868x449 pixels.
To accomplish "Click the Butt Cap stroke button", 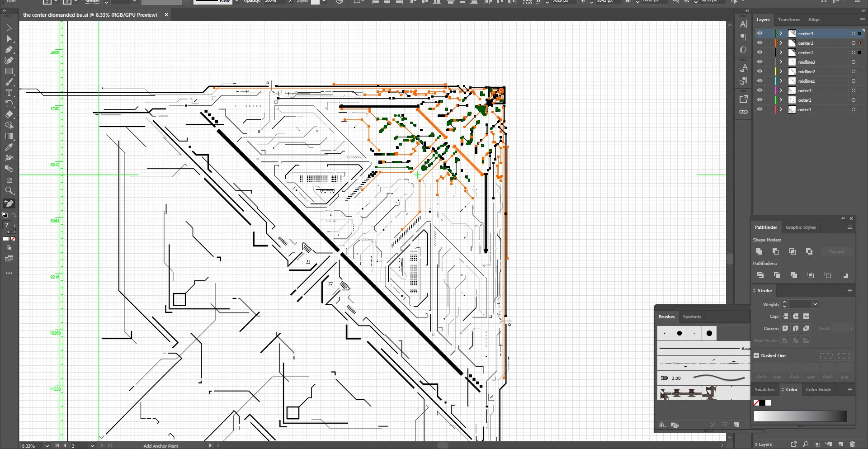I will tap(786, 317).
